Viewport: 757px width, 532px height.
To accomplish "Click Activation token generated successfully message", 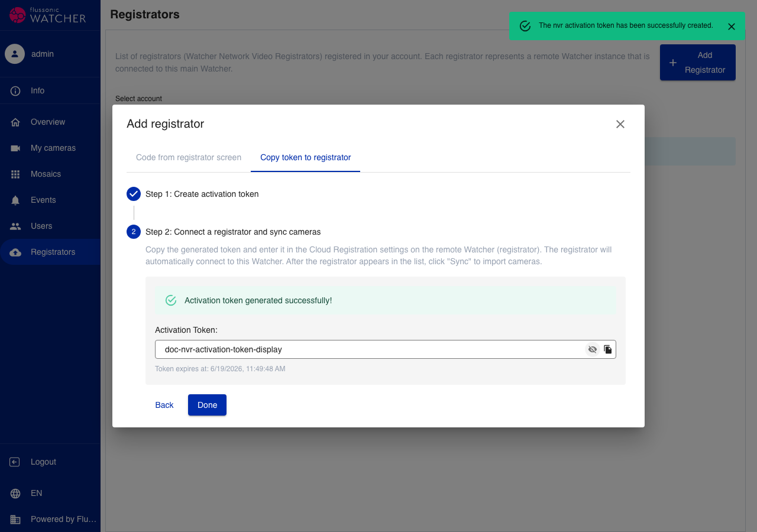I will pos(258,300).
